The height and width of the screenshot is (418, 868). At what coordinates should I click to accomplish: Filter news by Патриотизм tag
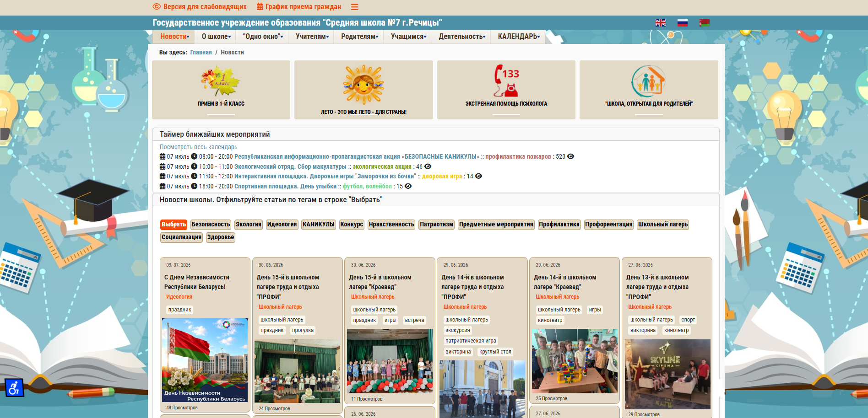pos(436,225)
